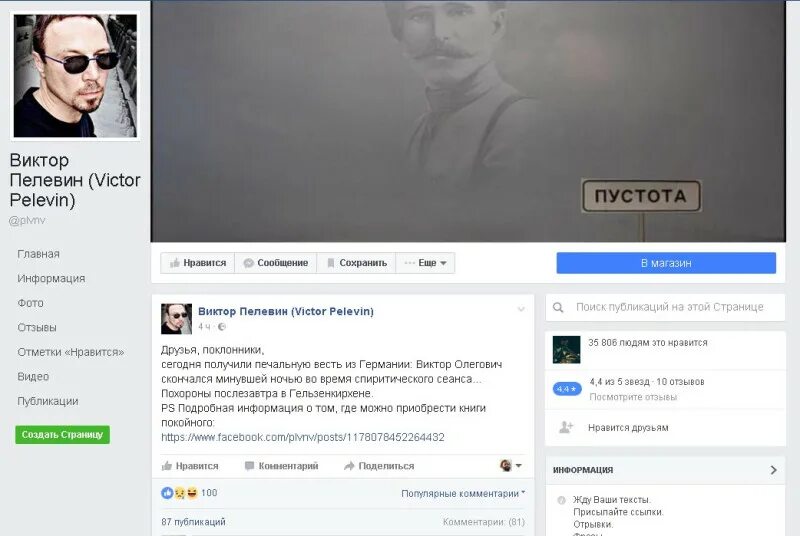The height and width of the screenshot is (536, 800).
Task: Click the public globe icon on the post
Action: (x=221, y=327)
